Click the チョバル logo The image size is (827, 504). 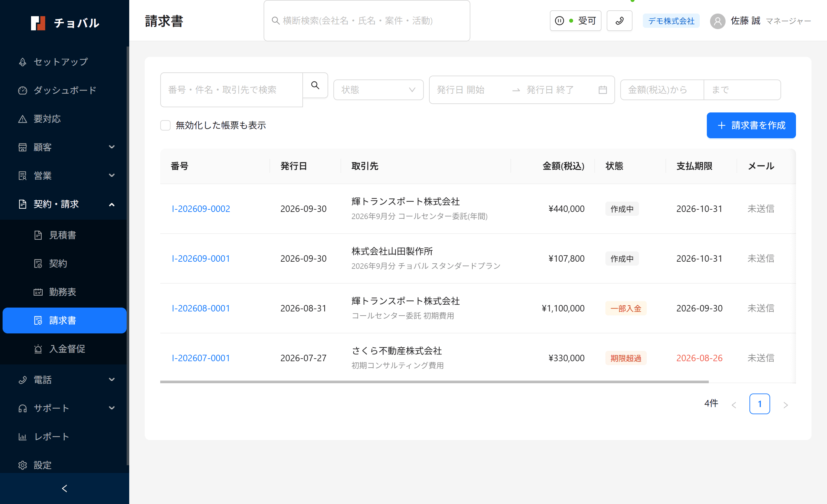pos(65,23)
